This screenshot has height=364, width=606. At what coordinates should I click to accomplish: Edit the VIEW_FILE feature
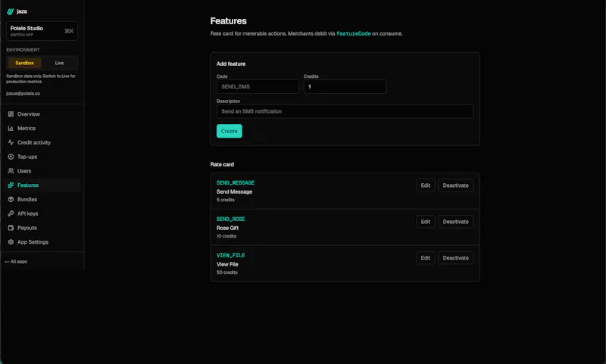(426, 258)
